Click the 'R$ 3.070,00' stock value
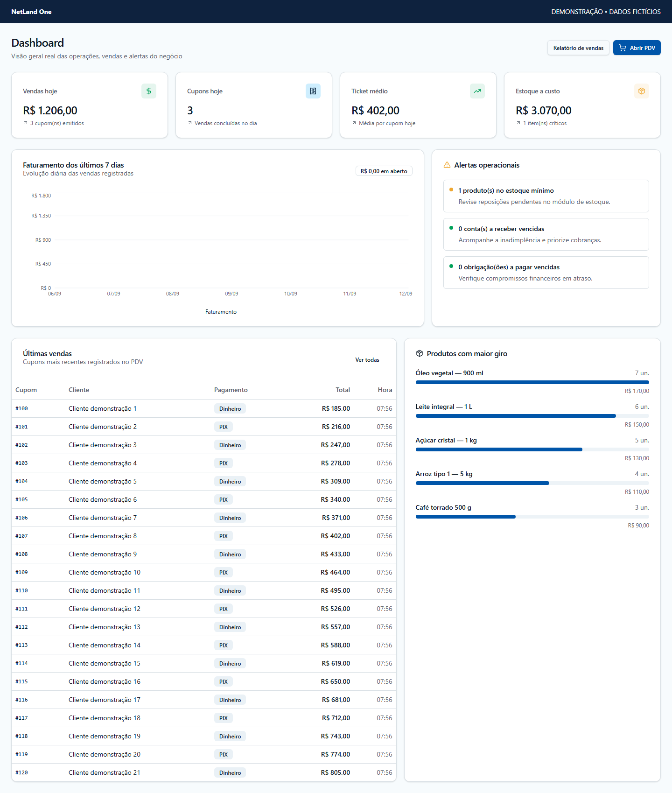672x793 pixels. point(544,111)
